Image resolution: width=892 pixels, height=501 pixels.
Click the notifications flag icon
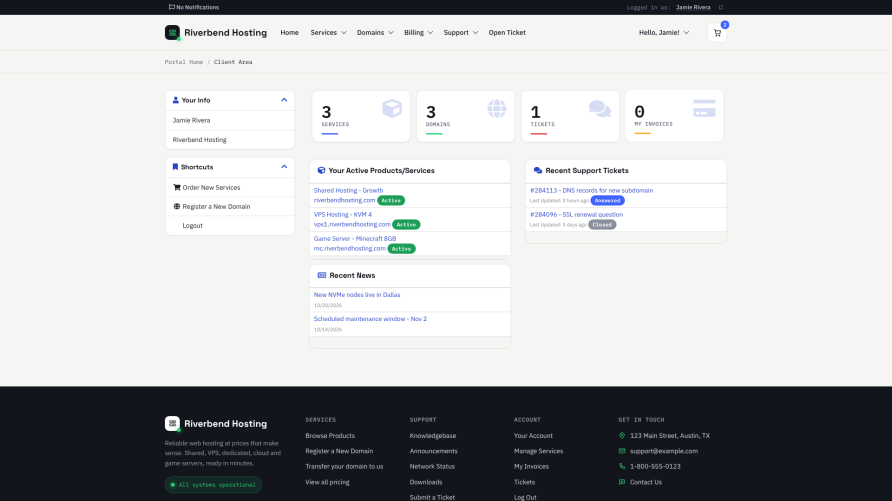pyautogui.click(x=171, y=7)
